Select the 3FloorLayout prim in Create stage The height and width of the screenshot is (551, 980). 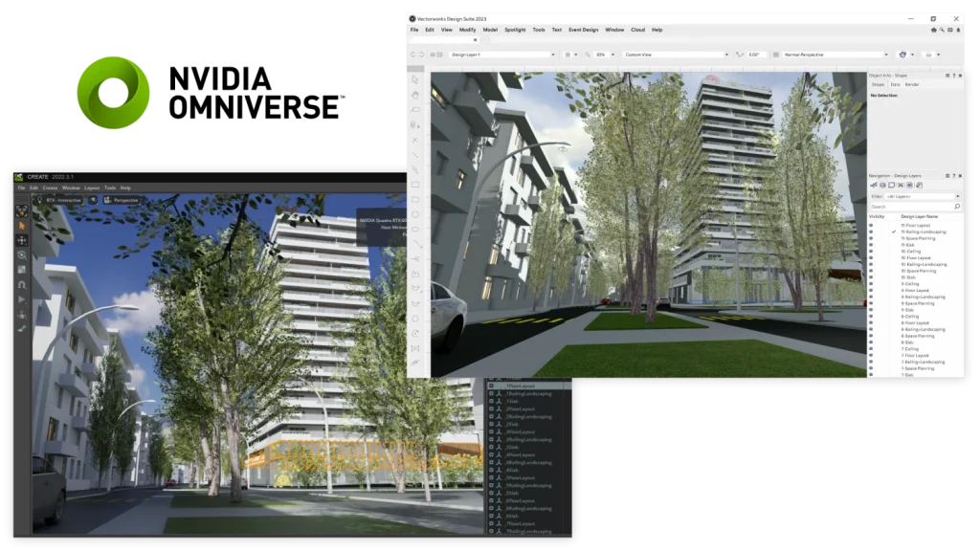tap(521, 432)
